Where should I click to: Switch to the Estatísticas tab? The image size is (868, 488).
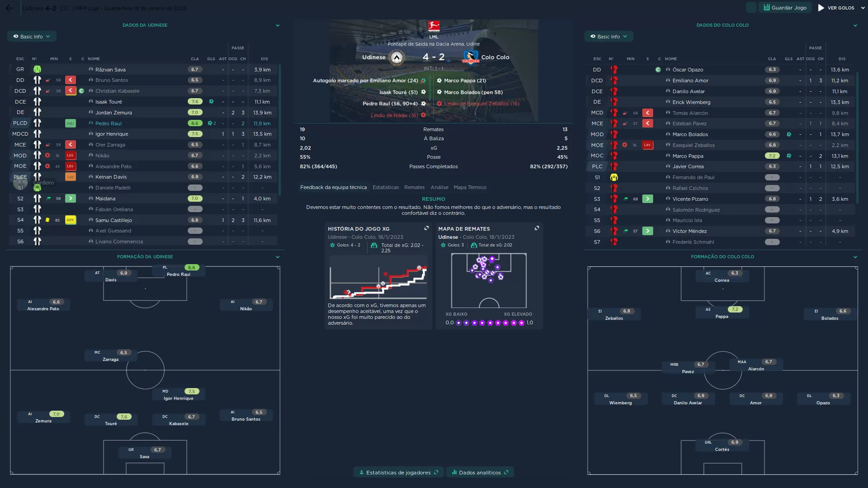click(385, 187)
